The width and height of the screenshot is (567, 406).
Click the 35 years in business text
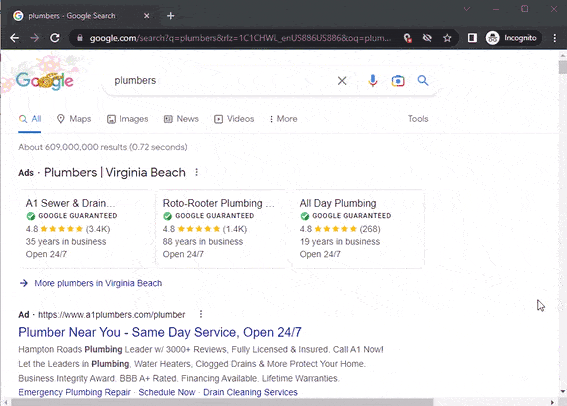[66, 242]
